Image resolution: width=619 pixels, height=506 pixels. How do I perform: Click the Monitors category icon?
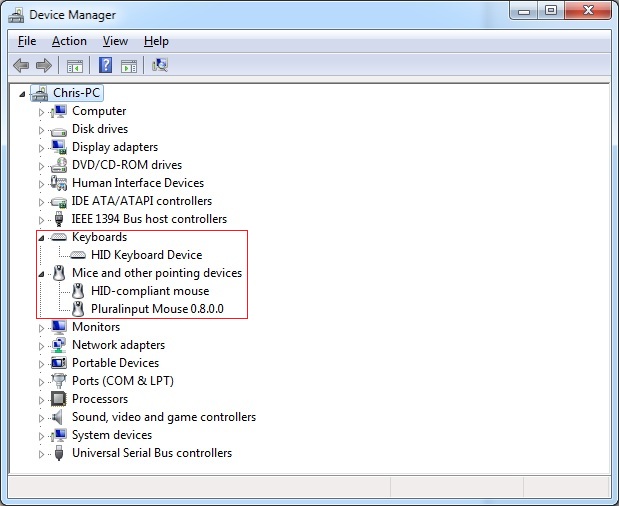[59, 327]
